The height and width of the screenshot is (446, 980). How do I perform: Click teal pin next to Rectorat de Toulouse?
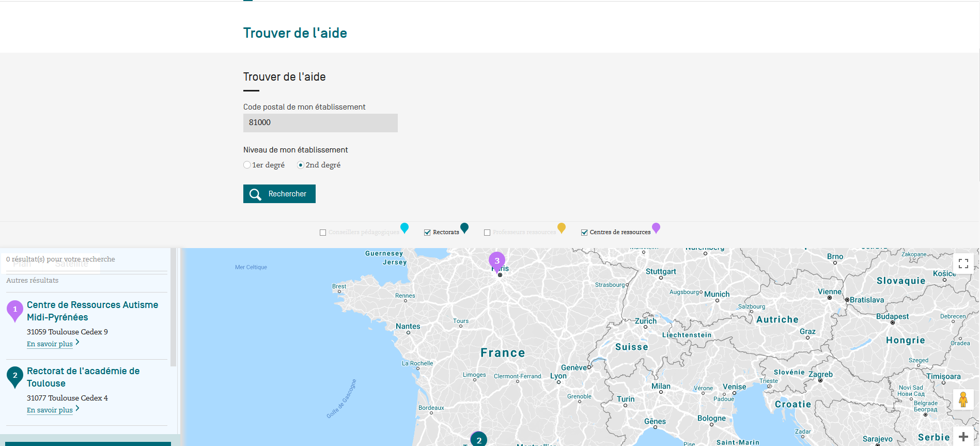15,377
